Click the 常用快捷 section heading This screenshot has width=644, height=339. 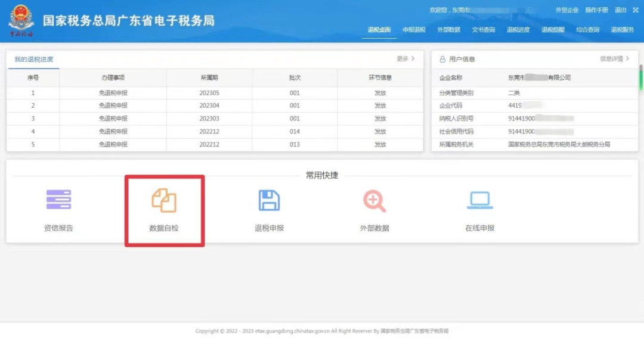[x=322, y=175]
